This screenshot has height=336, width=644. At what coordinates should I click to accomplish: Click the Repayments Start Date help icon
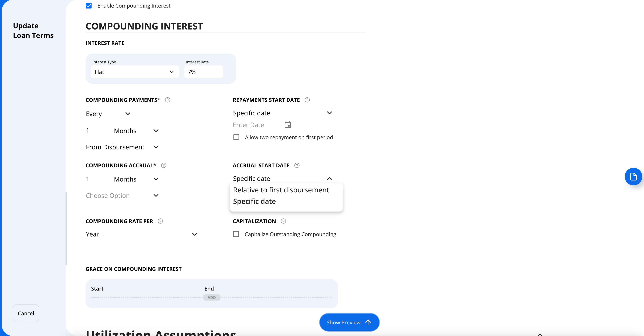click(307, 100)
